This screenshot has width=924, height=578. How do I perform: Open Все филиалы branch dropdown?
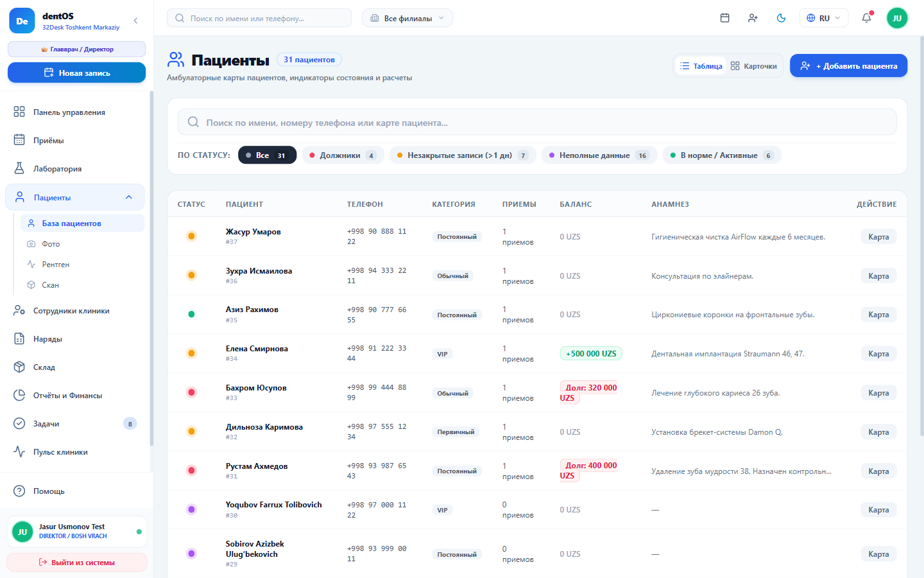tap(407, 18)
